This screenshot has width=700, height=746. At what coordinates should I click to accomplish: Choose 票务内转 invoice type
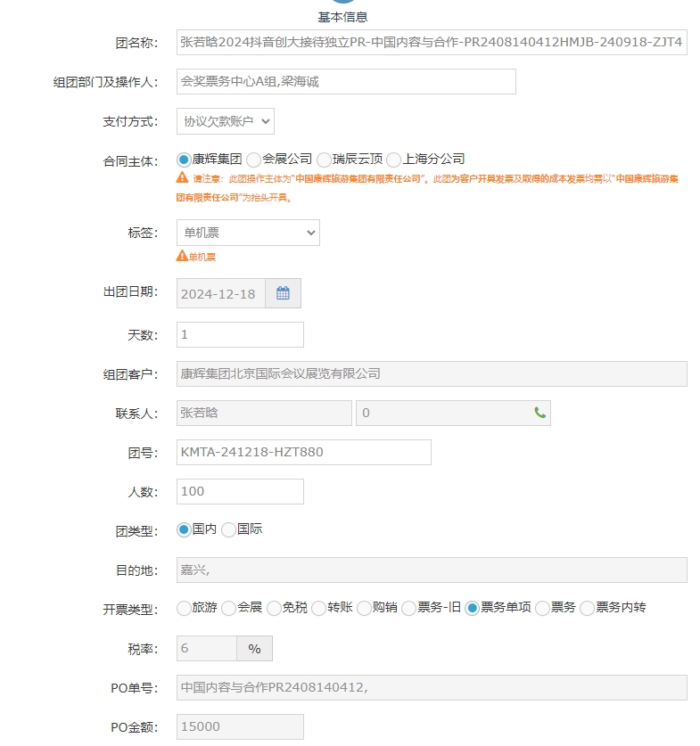588,608
